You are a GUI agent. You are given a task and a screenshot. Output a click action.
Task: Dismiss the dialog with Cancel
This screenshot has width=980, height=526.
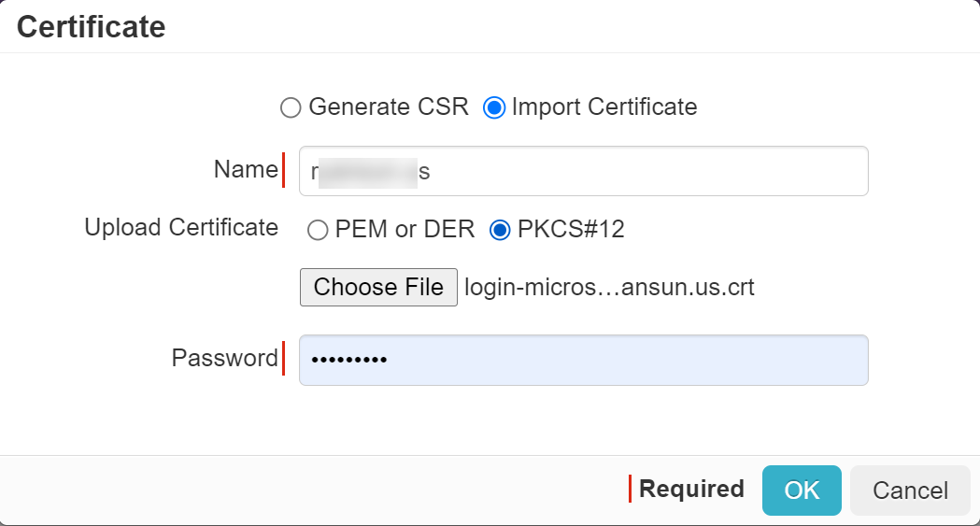[910, 490]
